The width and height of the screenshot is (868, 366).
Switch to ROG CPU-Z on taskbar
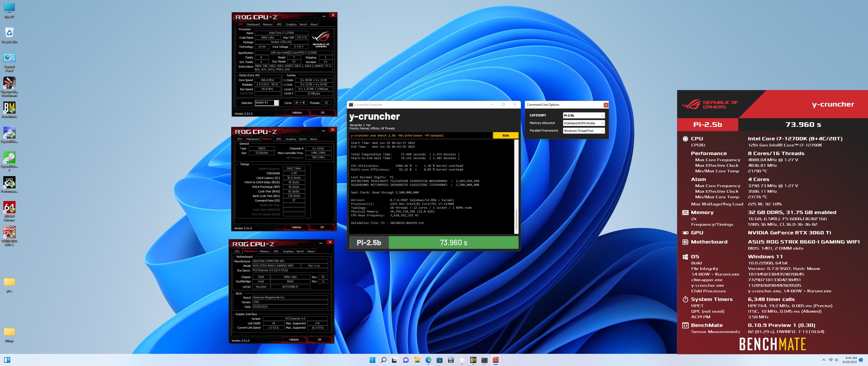[496, 360]
